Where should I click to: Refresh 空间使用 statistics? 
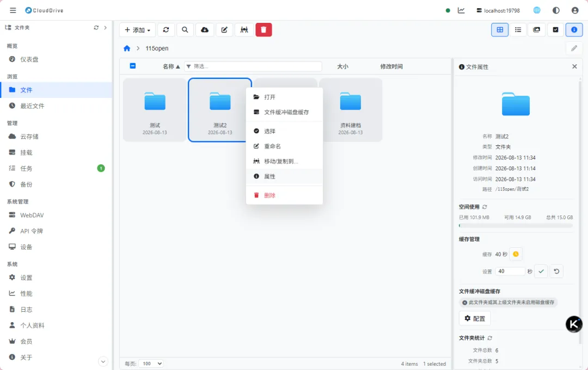pyautogui.click(x=485, y=207)
